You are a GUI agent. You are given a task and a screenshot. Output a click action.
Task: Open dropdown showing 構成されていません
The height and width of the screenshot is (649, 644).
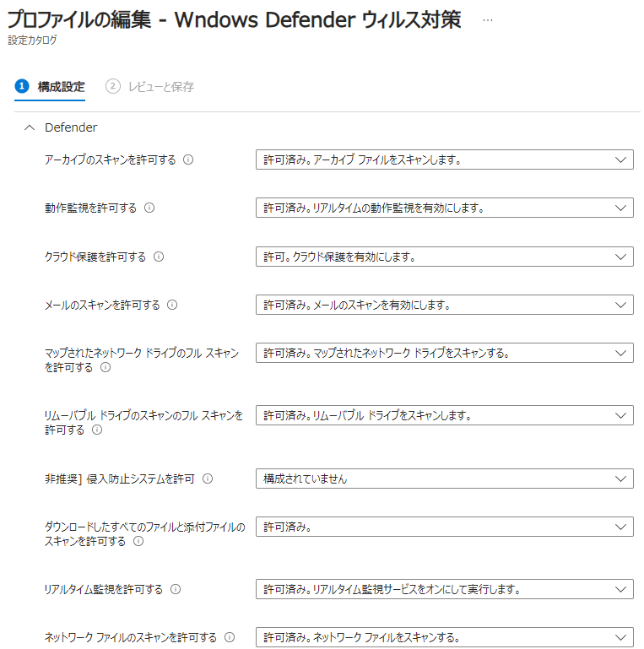pos(444,479)
